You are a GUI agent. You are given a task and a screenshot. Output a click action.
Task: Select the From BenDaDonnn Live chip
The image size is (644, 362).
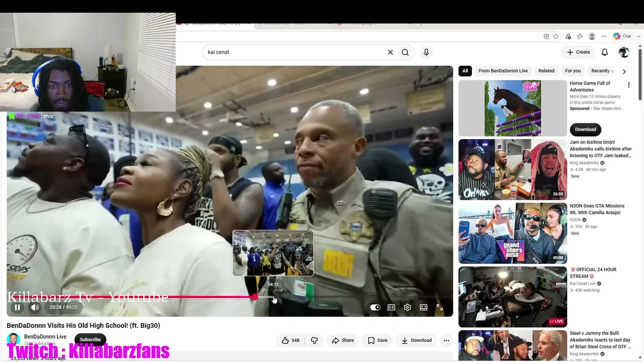503,71
